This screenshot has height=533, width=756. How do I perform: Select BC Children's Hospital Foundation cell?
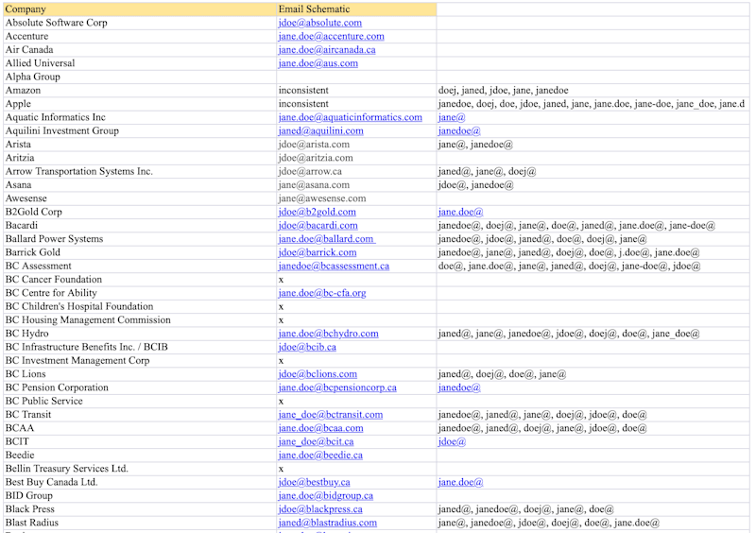point(140,306)
